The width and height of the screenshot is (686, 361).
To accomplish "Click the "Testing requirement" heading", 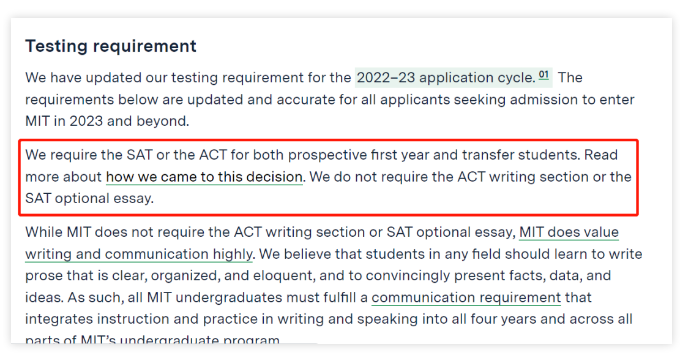I will click(x=111, y=46).
